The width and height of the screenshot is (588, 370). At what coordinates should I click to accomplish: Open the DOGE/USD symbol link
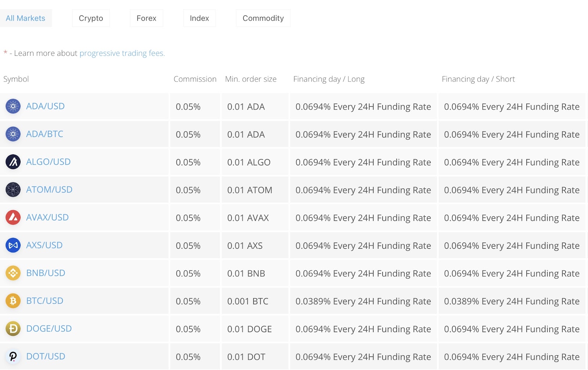click(x=49, y=328)
